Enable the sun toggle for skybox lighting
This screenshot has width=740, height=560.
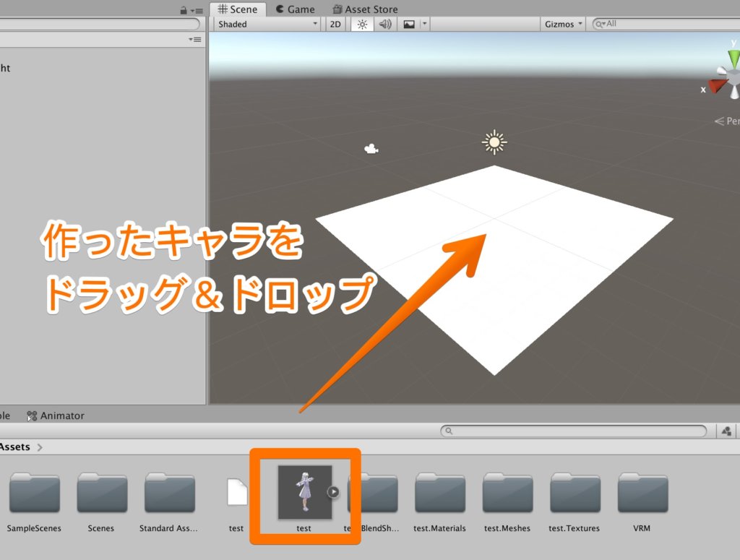click(362, 24)
